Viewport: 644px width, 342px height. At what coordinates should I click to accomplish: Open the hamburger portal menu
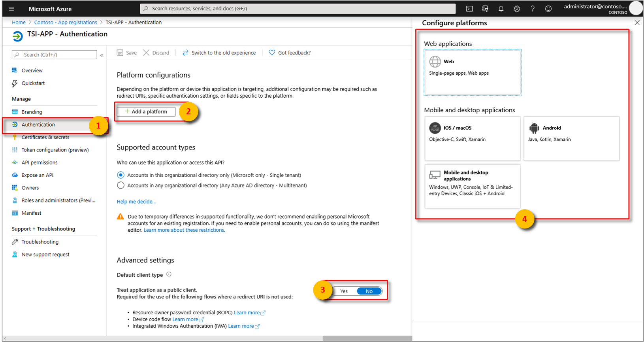11,9
